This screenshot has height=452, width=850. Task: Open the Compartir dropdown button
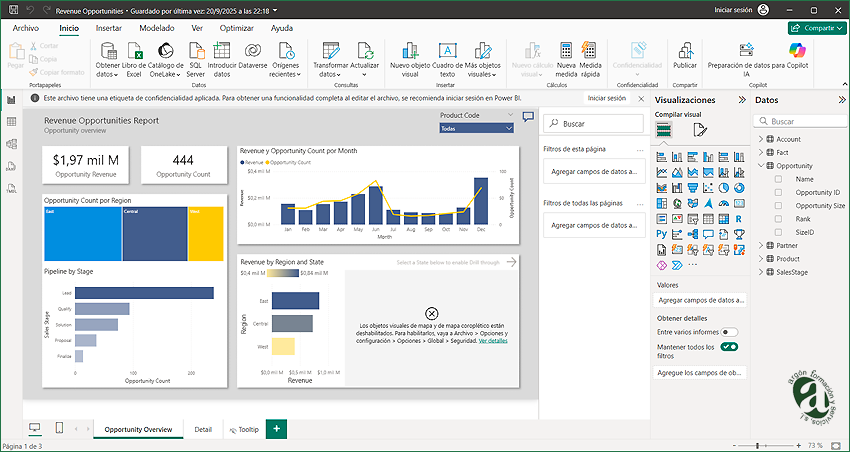[x=817, y=28]
